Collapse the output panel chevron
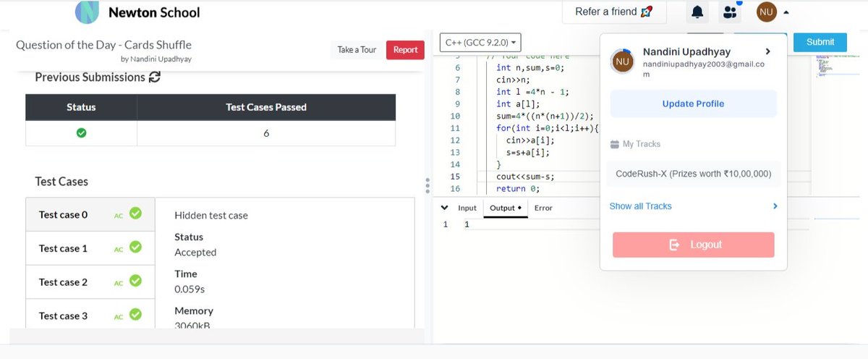The width and height of the screenshot is (868, 359). 444,207
